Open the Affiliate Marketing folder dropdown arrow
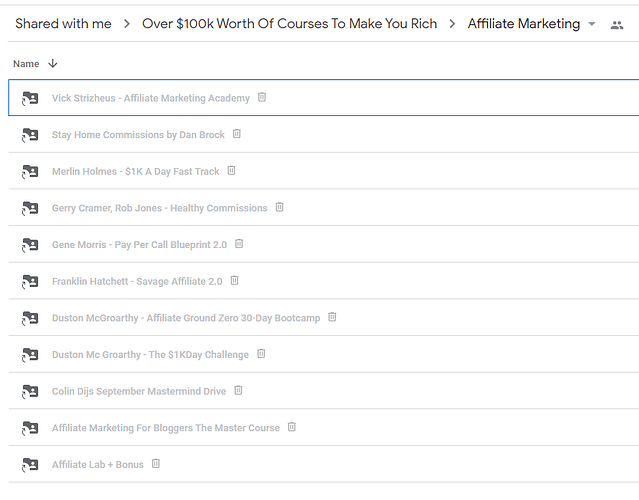The image size is (639, 500). pyautogui.click(x=592, y=24)
